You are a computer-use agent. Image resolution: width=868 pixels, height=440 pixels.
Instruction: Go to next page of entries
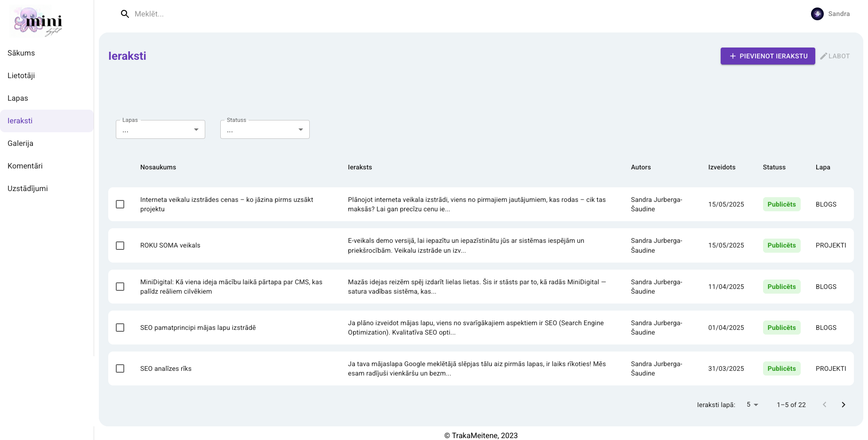(843, 405)
